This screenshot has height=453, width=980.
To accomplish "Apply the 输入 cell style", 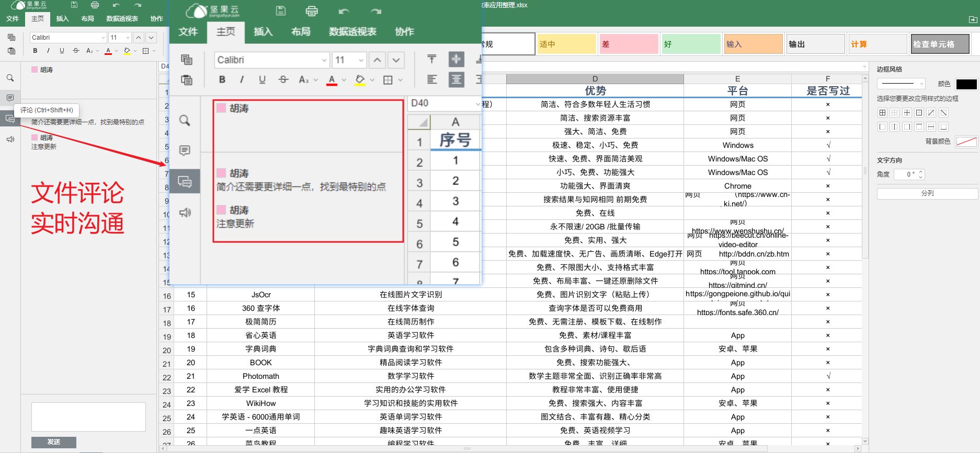I will [x=754, y=44].
